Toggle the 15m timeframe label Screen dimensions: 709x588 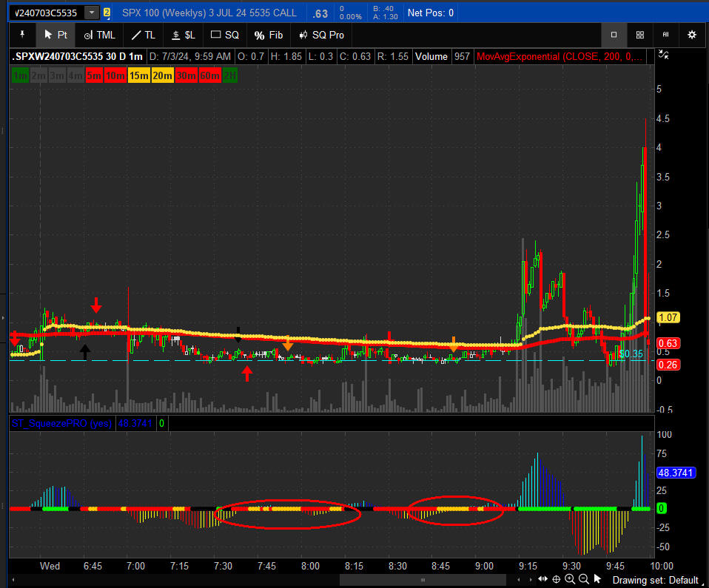[x=138, y=75]
